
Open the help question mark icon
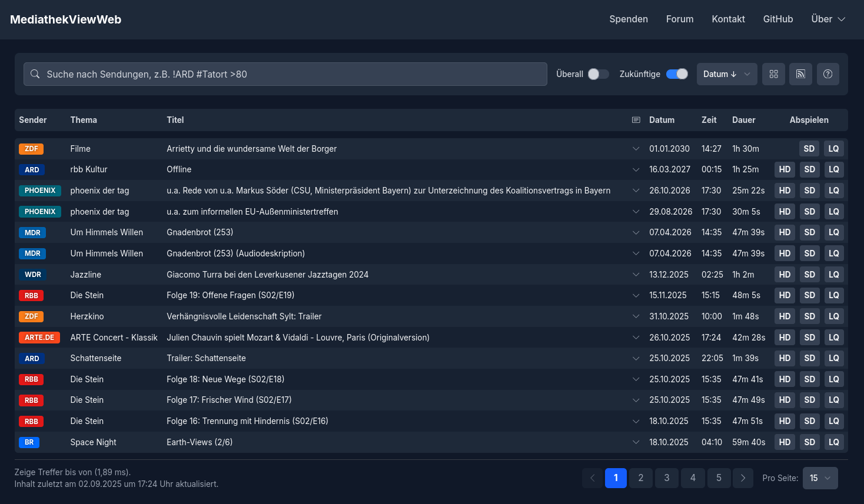tap(828, 74)
